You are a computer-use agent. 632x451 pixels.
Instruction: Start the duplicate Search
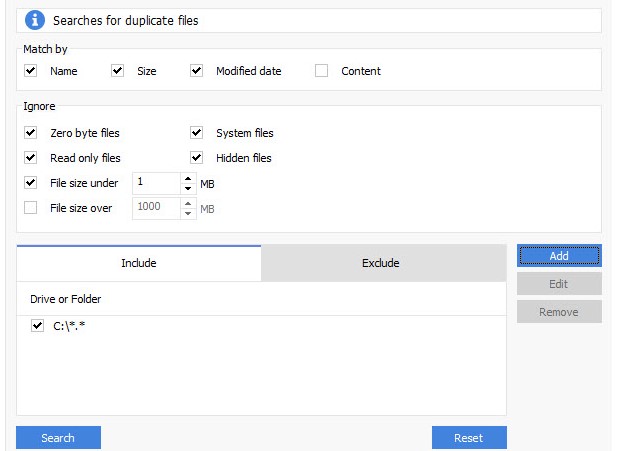[x=58, y=438]
